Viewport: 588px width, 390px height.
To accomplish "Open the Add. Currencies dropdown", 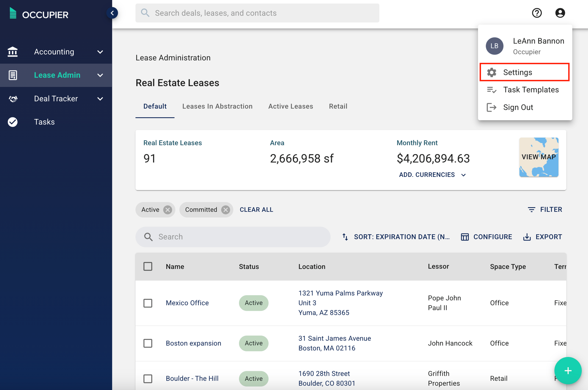I will coord(432,175).
